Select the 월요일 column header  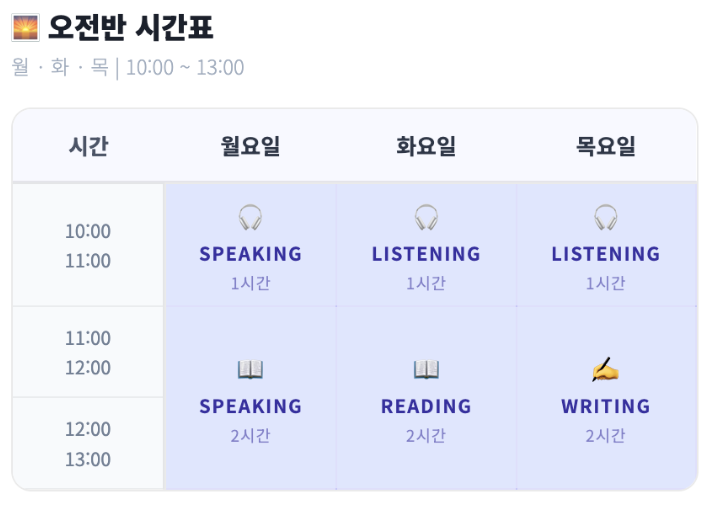pyautogui.click(x=250, y=146)
